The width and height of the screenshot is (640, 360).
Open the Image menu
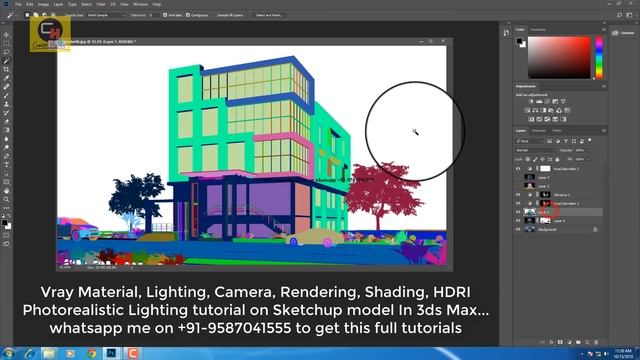pos(43,4)
